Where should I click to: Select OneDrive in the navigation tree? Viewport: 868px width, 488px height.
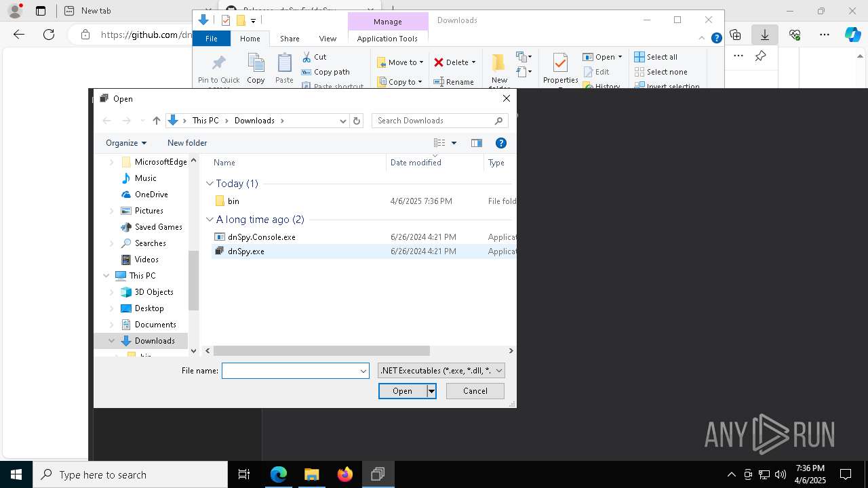coord(151,195)
